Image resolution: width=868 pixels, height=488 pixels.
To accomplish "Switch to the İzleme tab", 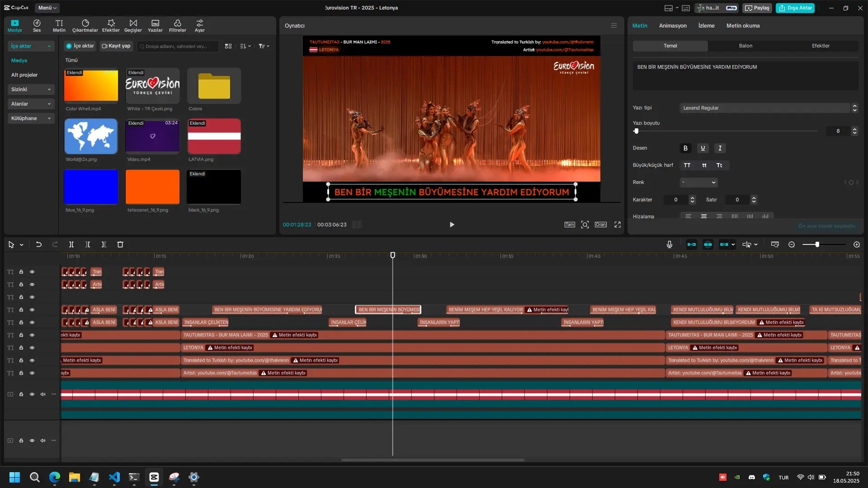I will point(707,26).
